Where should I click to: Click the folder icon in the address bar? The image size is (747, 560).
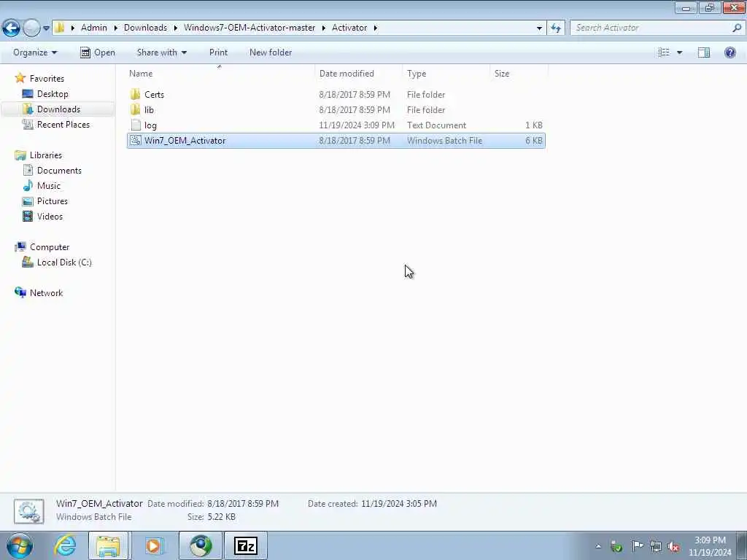click(60, 28)
